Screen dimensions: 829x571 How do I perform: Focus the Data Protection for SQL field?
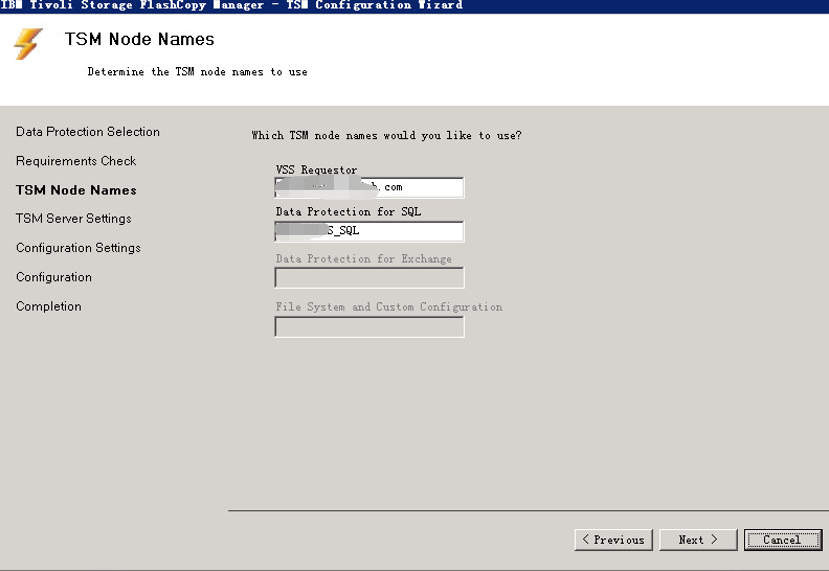(x=369, y=232)
